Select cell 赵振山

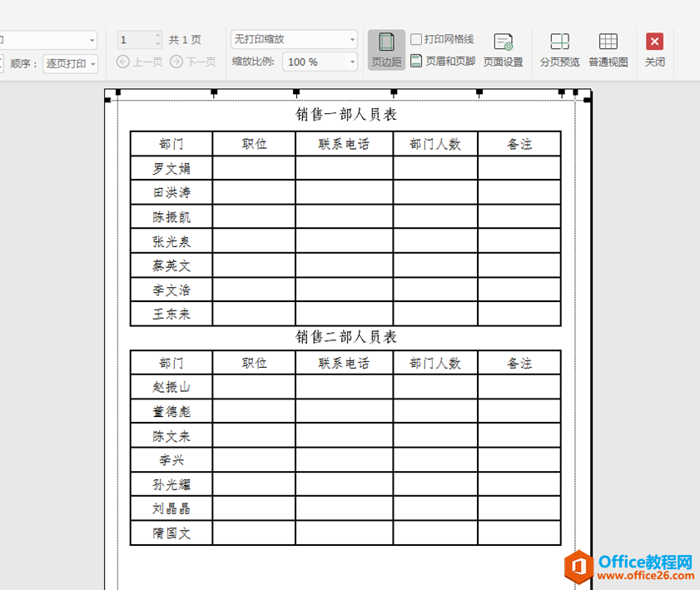click(x=171, y=387)
